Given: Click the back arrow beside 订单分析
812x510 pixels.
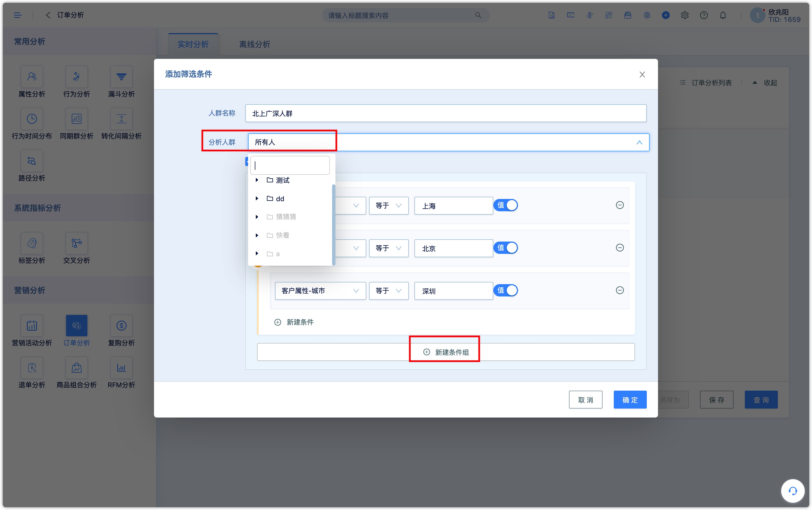Looking at the screenshot, I should 48,15.
